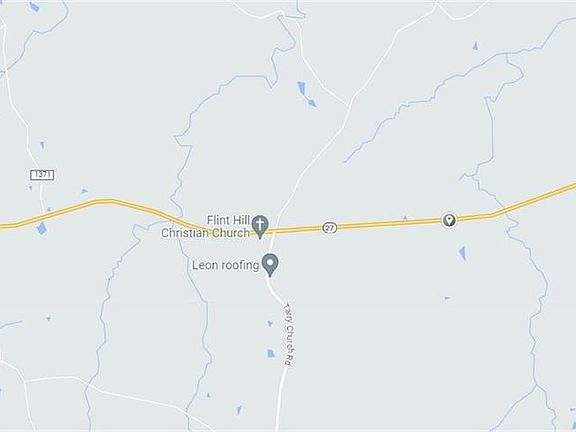
Task: Open the Flint Hill Christian Church text label
Action: coord(206,227)
